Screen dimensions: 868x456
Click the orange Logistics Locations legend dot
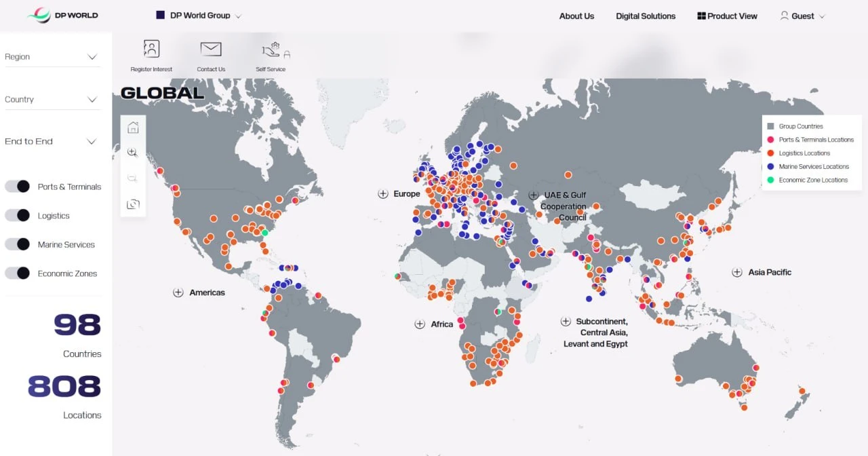(770, 153)
